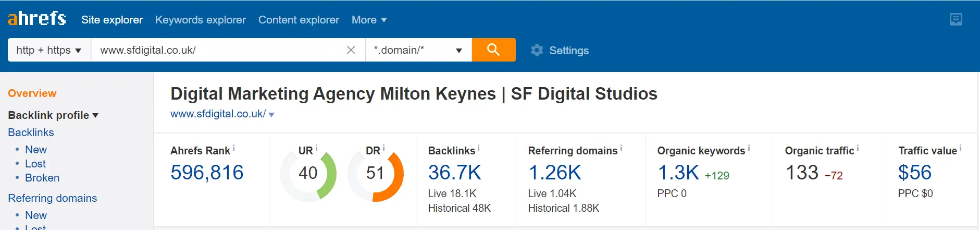Click the orange search magnifier button
Viewport: 980px width, 230px height.
tap(493, 50)
